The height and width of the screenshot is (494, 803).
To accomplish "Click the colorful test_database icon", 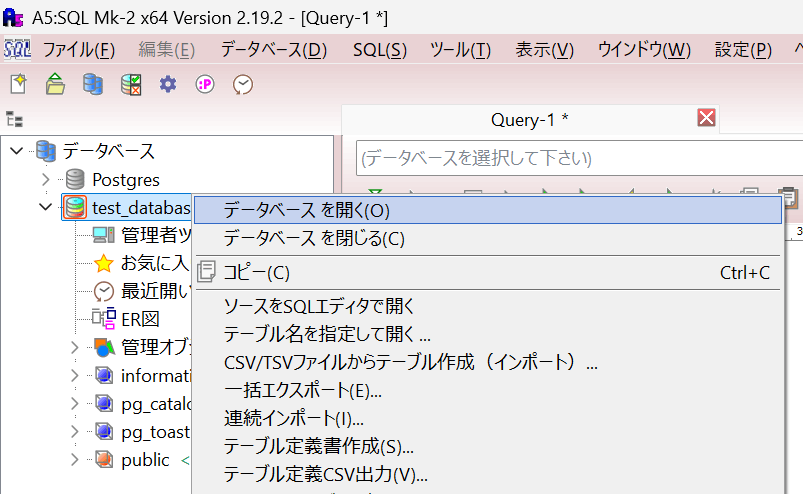I will 76,207.
